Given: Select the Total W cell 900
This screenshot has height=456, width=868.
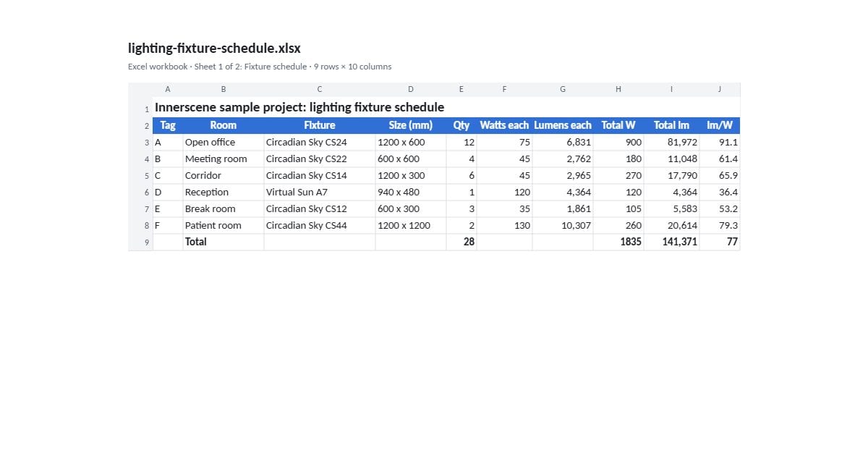Looking at the screenshot, I should click(618, 143).
